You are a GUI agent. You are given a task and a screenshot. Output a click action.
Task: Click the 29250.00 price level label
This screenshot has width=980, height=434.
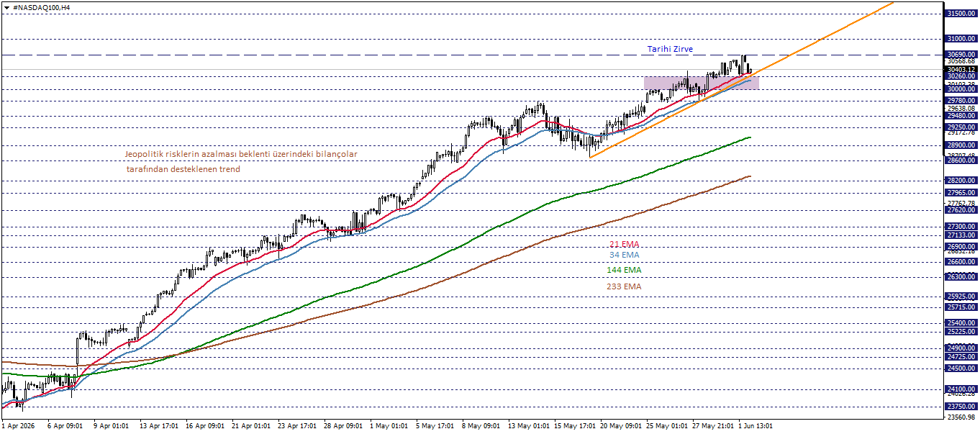point(961,127)
